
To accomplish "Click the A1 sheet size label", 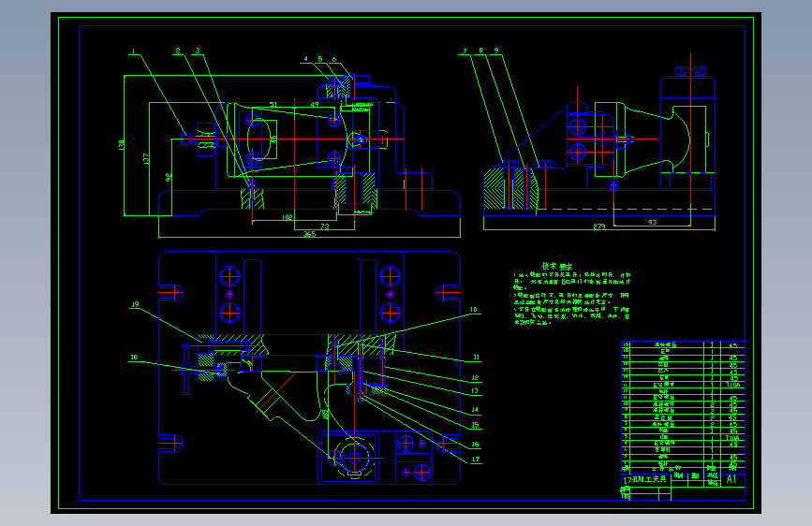I will coord(731,479).
